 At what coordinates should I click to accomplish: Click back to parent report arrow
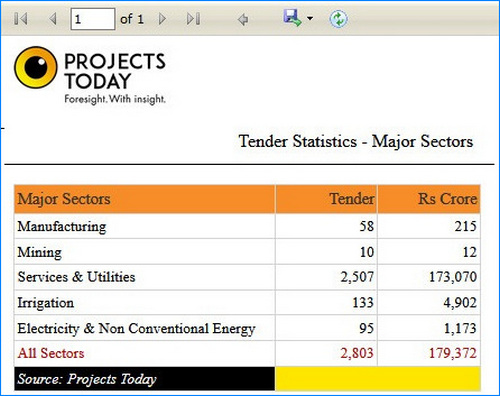pyautogui.click(x=243, y=19)
